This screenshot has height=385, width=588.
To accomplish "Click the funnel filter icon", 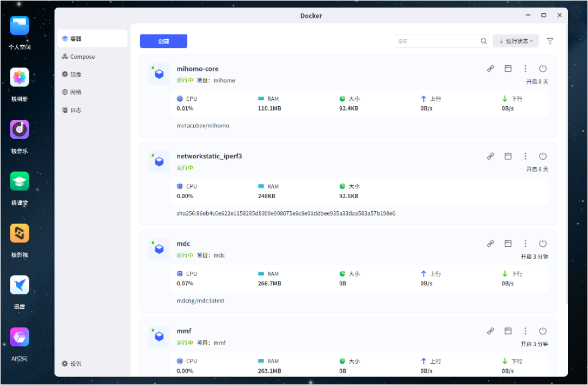I will point(550,41).
